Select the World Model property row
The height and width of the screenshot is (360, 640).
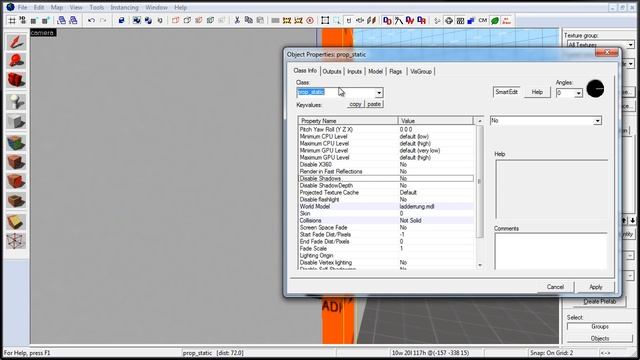click(386, 207)
